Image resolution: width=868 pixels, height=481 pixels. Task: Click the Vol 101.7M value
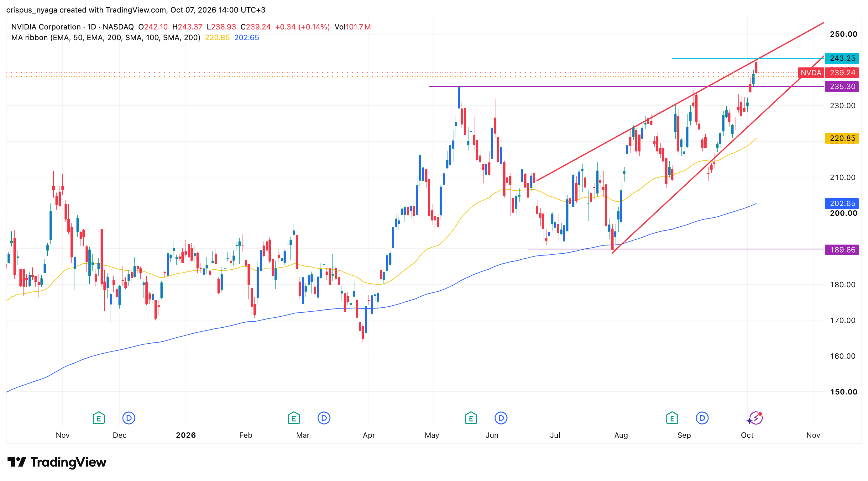(x=353, y=27)
